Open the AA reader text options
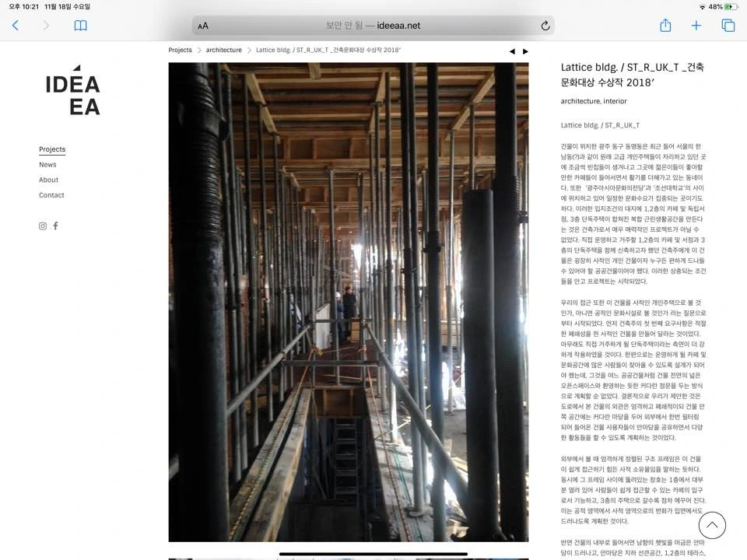 click(203, 26)
